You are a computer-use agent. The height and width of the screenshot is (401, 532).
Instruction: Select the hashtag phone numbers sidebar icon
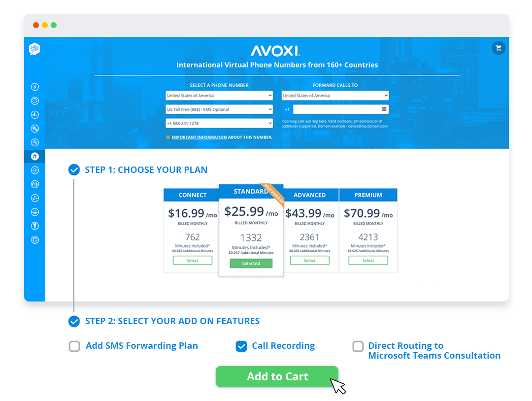(34, 156)
